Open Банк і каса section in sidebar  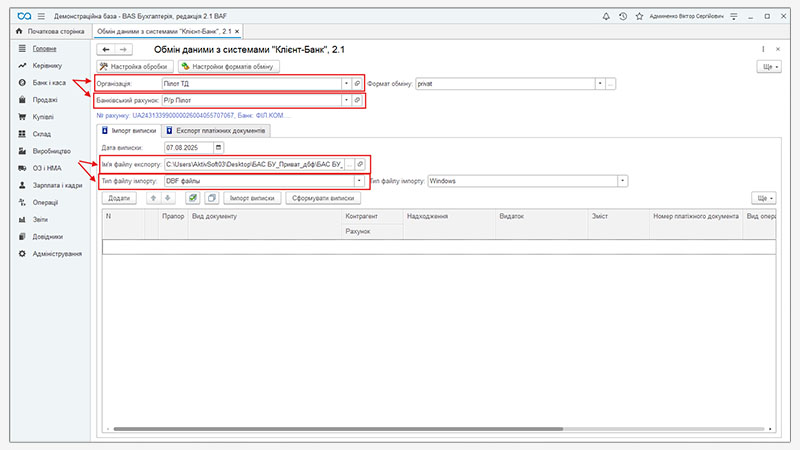pos(49,82)
